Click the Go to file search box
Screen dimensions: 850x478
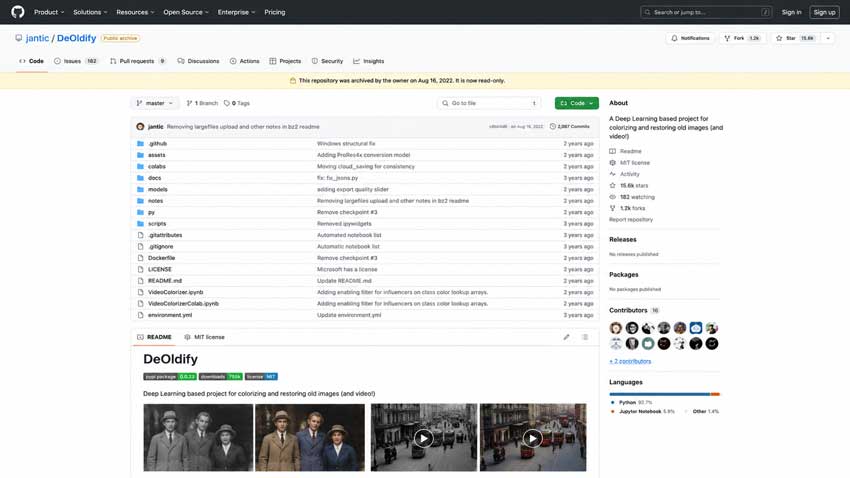490,103
